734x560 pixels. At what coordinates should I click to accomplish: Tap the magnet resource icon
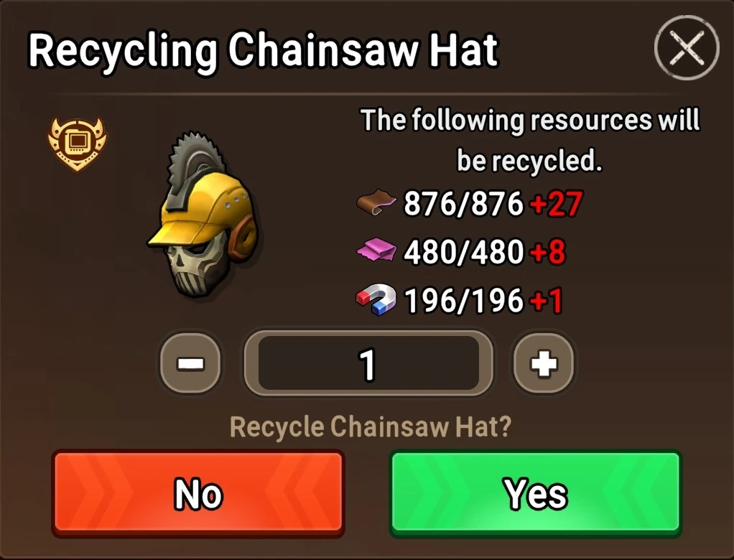pyautogui.click(x=376, y=299)
